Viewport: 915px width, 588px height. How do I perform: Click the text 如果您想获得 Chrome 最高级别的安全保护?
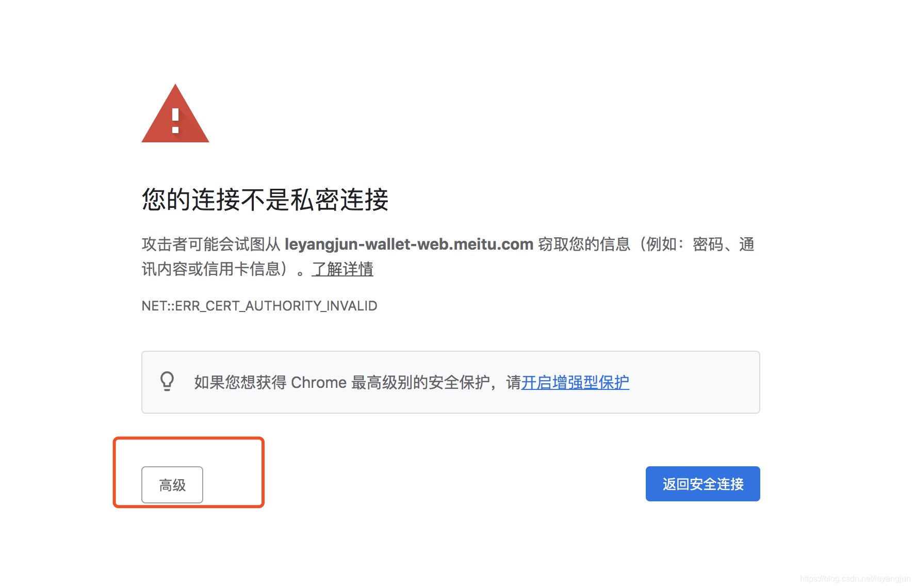click(342, 382)
